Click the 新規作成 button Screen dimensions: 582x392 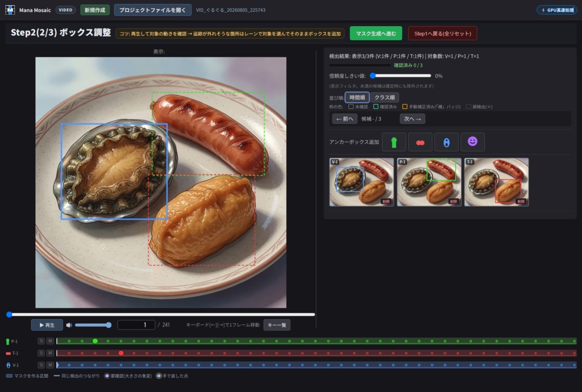(x=95, y=10)
